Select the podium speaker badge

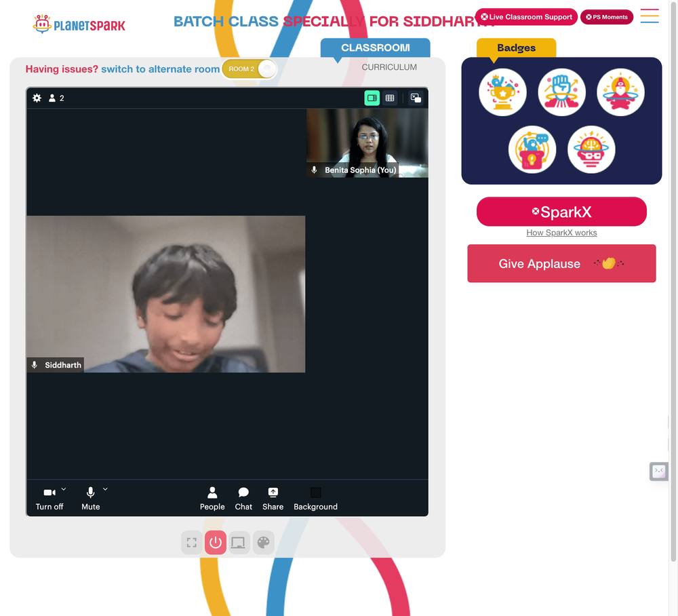[x=532, y=150]
